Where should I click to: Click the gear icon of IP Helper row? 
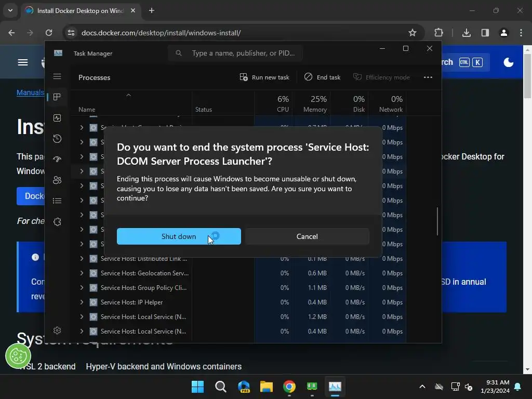coord(94,302)
